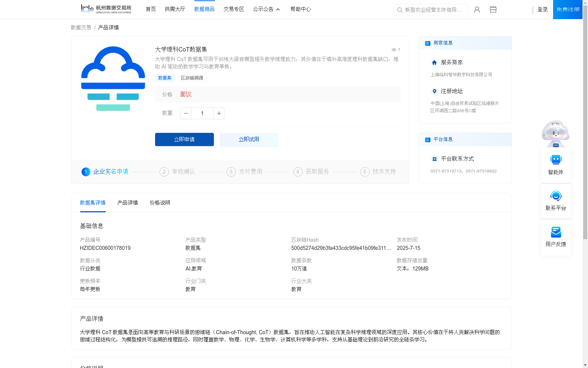Open the 智能体 agent icon
The width and height of the screenshot is (588, 368).
click(556, 160)
